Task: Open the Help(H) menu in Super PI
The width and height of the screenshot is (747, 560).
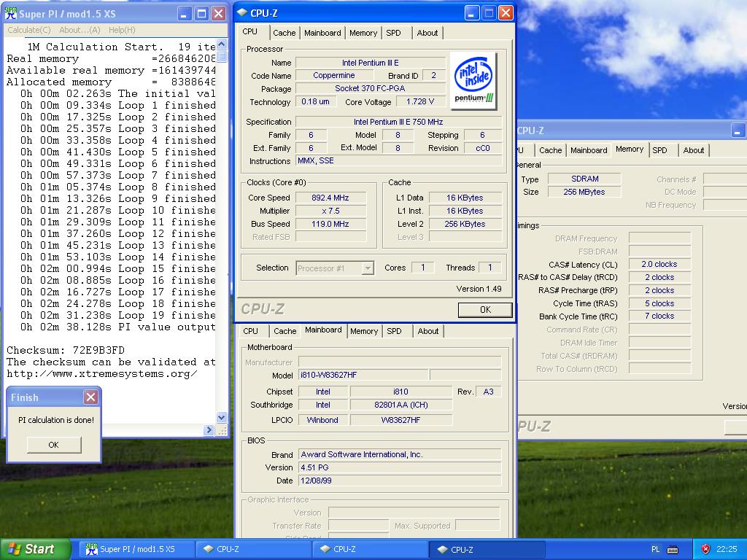Action: click(x=122, y=30)
